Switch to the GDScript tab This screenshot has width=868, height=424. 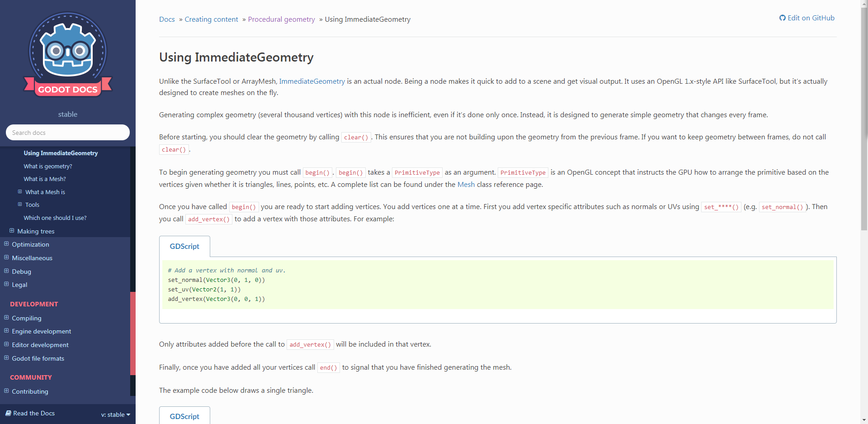(184, 246)
